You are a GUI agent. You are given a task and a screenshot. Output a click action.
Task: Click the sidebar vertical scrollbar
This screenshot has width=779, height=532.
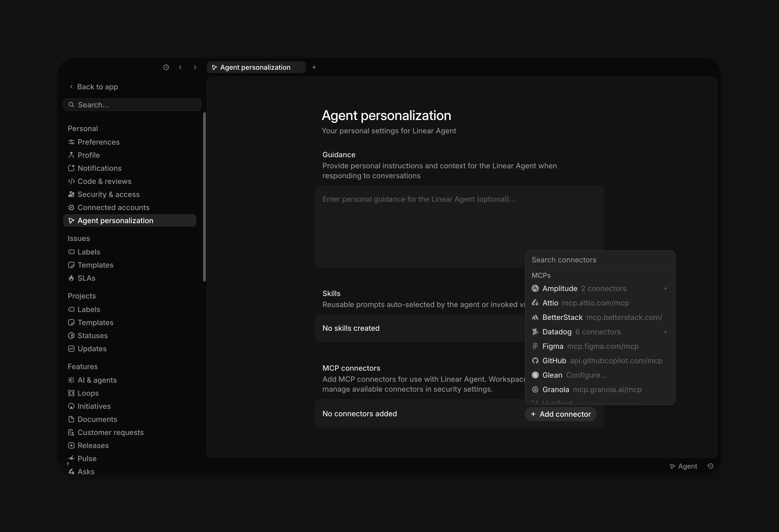204,197
